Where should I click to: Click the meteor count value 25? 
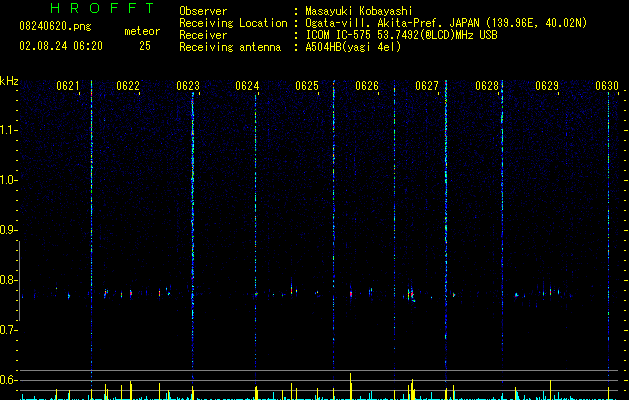click(145, 46)
